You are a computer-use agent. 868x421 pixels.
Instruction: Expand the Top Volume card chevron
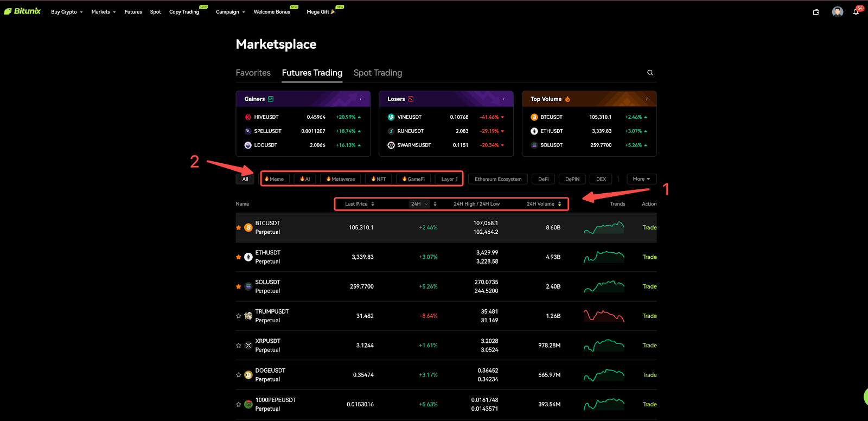pyautogui.click(x=647, y=99)
